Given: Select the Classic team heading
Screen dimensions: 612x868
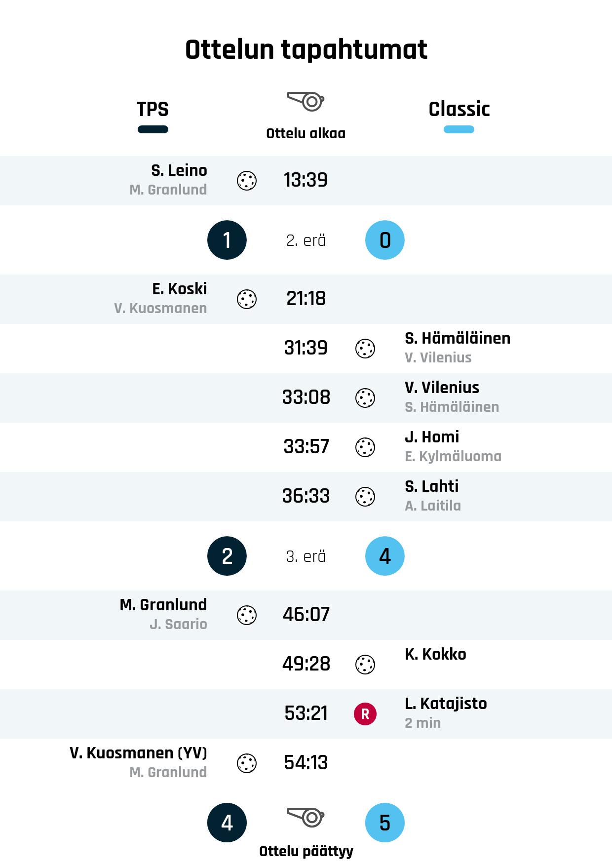Looking at the screenshot, I should tap(459, 109).
